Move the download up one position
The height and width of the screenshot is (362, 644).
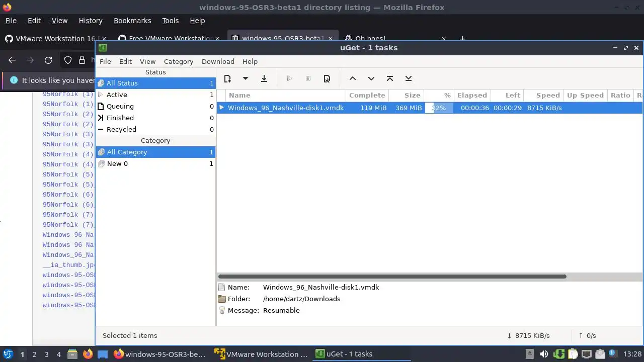353,78
